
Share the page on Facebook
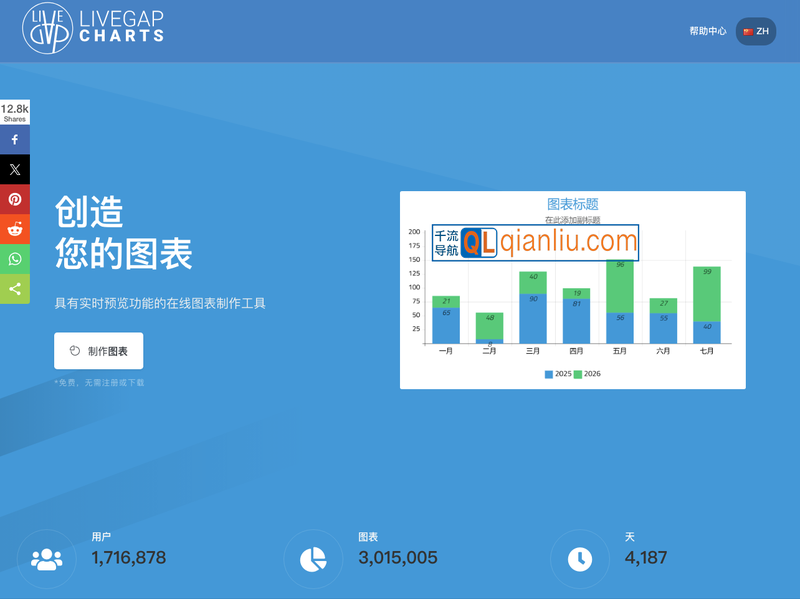coord(14,139)
